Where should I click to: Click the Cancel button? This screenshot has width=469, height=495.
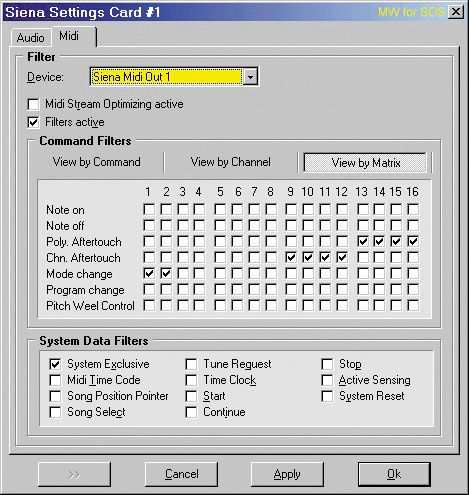tap(181, 474)
